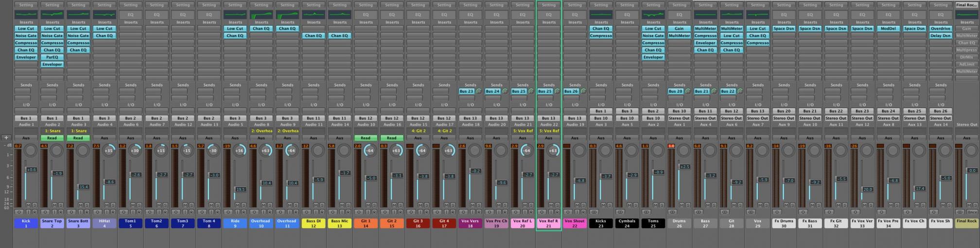Click the Snare Bott volume fader at 15.4
This screenshot has width=980, height=248.
[x=84, y=187]
